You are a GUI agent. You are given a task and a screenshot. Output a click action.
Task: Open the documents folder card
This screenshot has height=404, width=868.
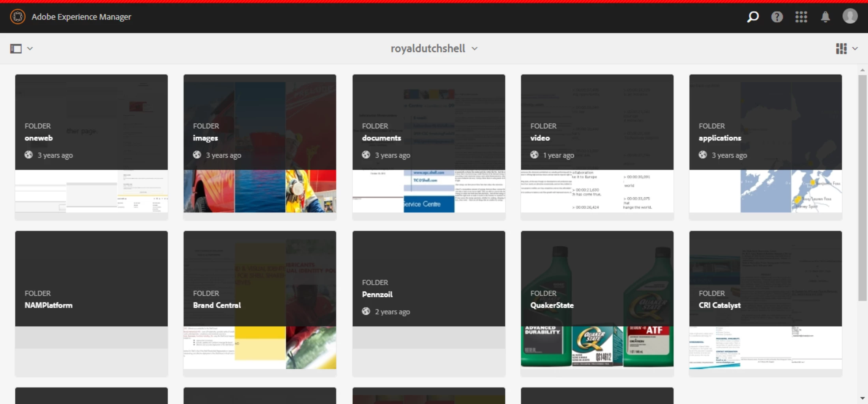click(x=429, y=147)
